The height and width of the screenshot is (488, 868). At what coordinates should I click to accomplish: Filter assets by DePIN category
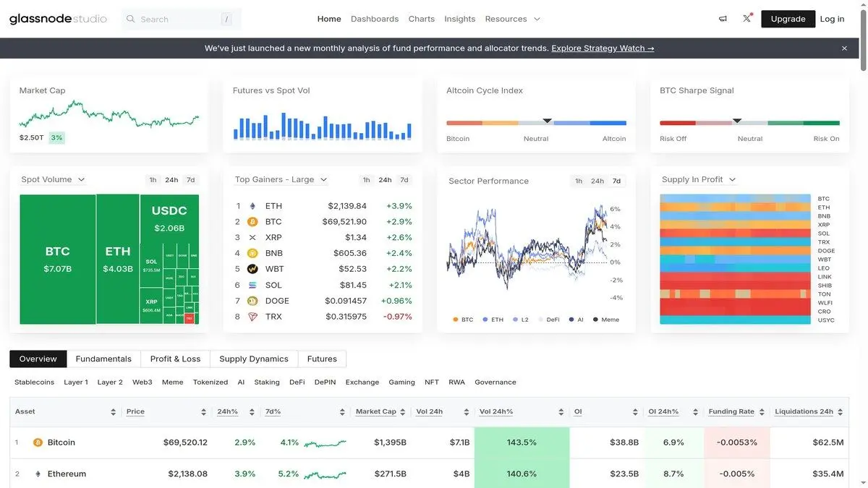point(325,382)
